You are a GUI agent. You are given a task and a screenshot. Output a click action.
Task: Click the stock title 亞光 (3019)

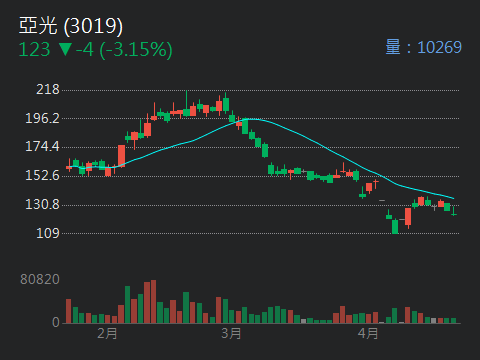71,26
